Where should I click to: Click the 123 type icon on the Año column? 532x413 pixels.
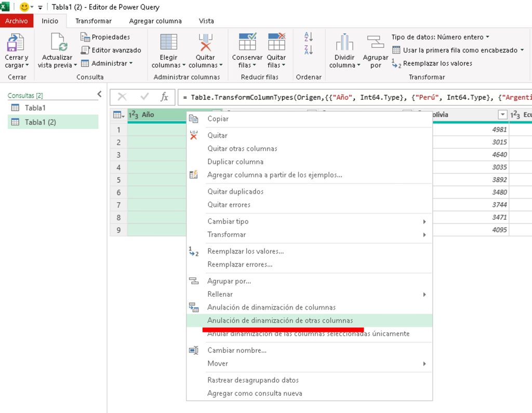[x=134, y=115]
